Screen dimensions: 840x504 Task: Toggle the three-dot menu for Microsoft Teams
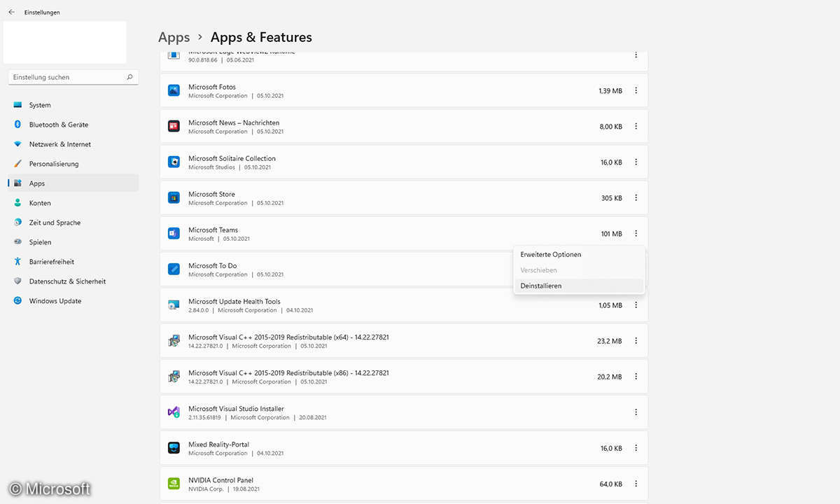click(x=636, y=233)
